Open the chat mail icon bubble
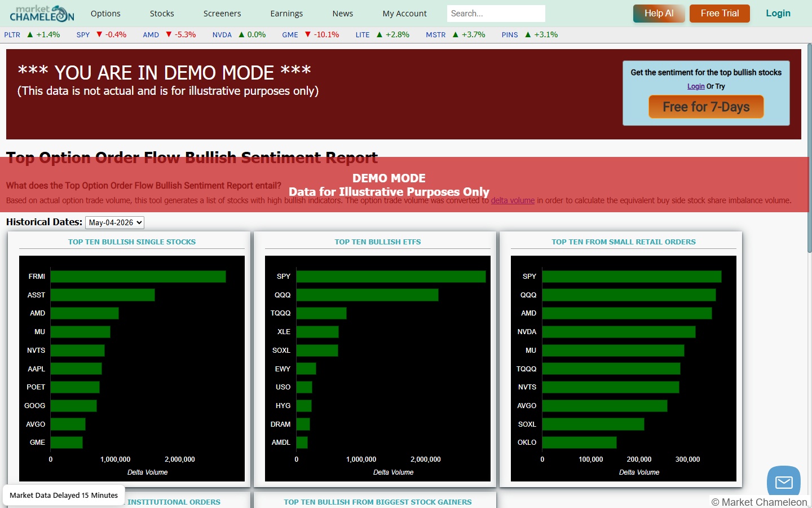Screen dimensions: 812x508 [784, 482]
